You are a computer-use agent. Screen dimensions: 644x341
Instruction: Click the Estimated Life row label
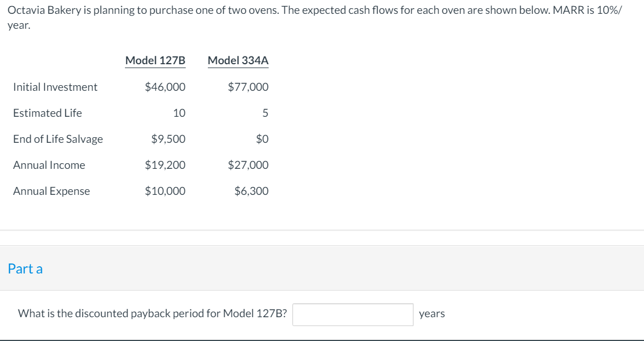coord(48,113)
